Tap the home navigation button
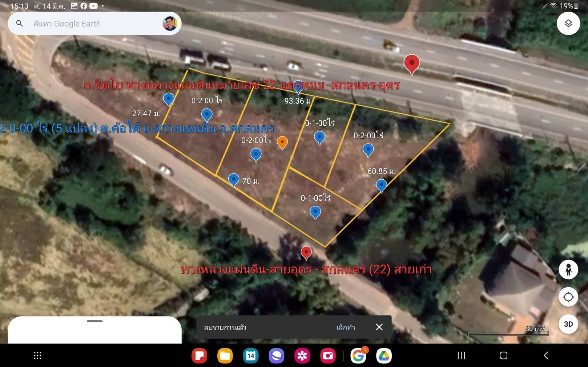The width and height of the screenshot is (588, 367). (x=503, y=356)
